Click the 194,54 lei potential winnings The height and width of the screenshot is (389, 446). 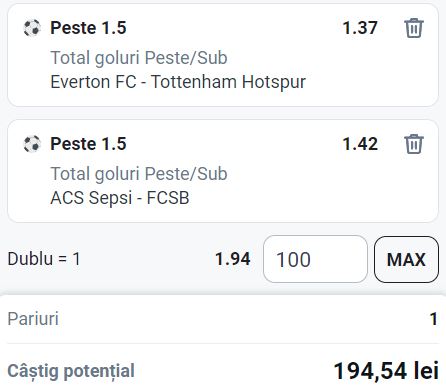tap(386, 371)
